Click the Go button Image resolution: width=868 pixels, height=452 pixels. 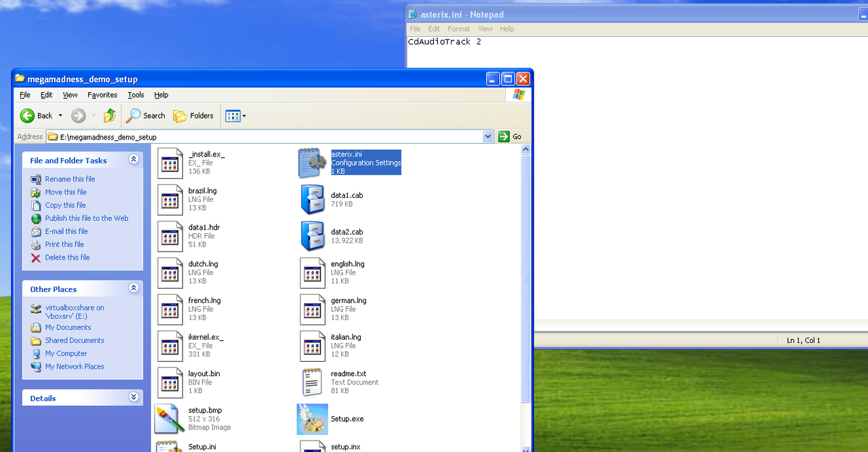click(510, 137)
